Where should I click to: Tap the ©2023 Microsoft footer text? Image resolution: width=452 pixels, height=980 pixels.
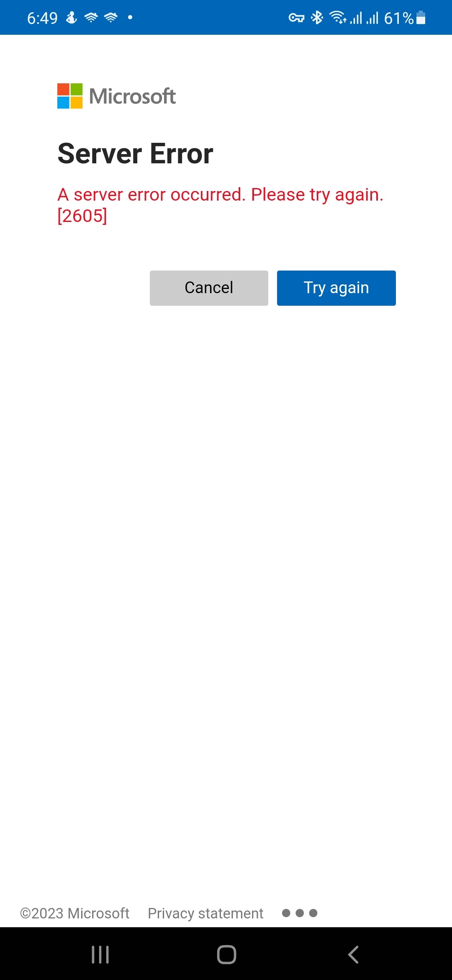tap(74, 913)
